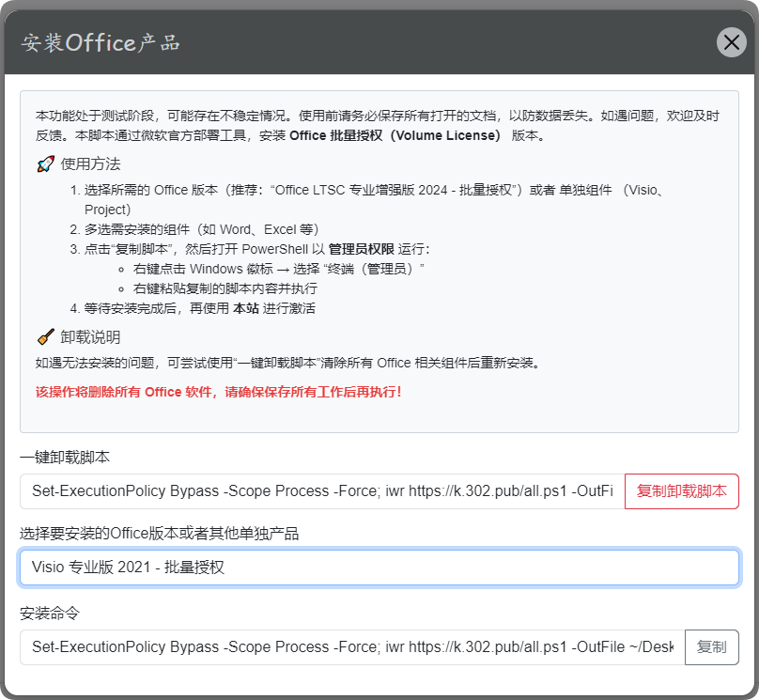Image resolution: width=759 pixels, height=700 pixels.
Task: Click step 1 text 选择所需的 Office 版本
Action: [x=373, y=199]
